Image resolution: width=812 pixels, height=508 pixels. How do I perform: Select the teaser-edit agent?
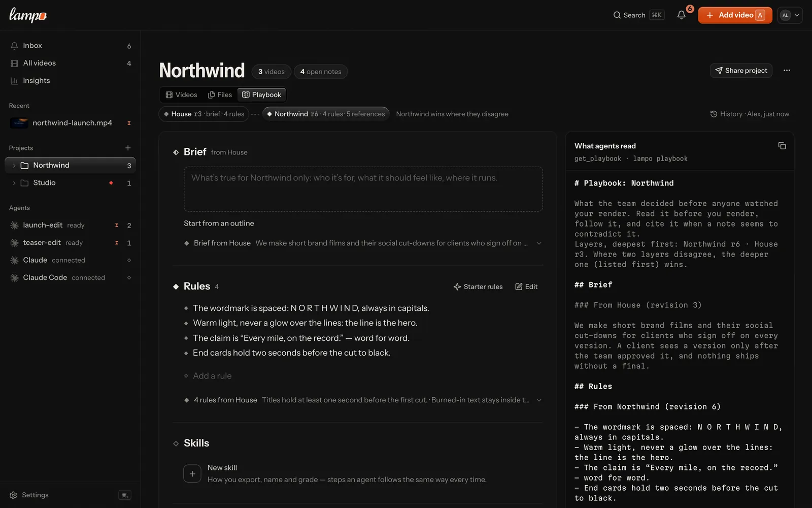tap(71, 243)
